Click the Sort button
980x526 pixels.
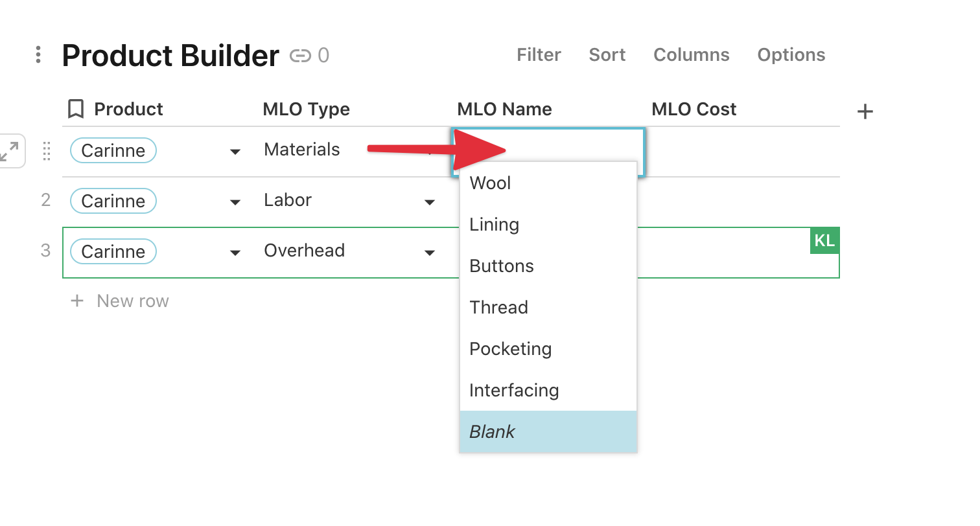point(607,55)
